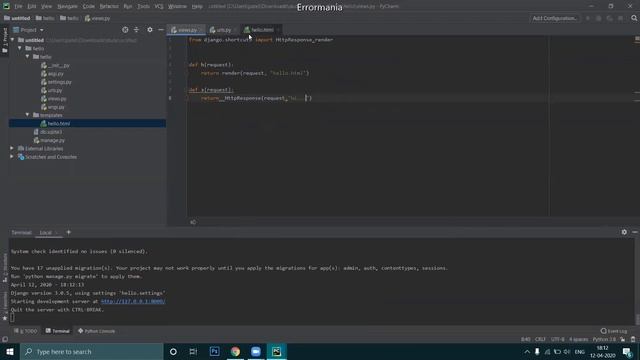Open the Window menu
The width and height of the screenshot is (640, 360).
[177, 7]
